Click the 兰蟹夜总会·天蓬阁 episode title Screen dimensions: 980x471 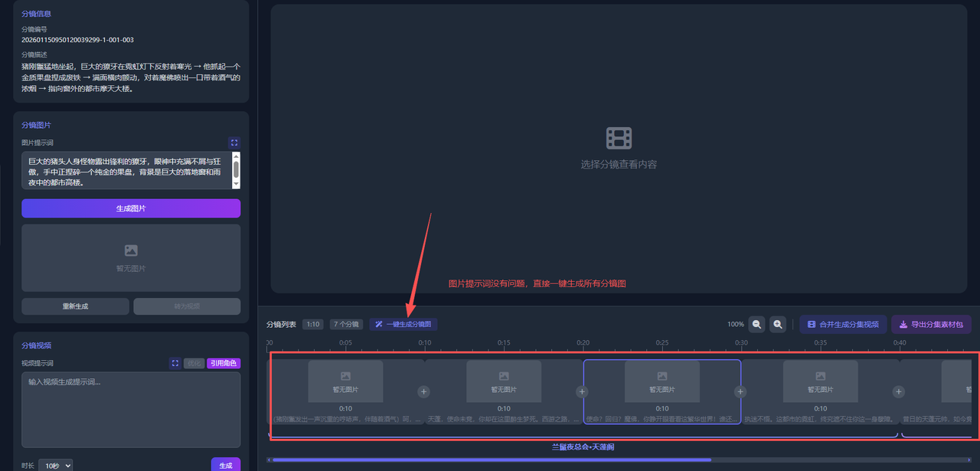tap(582, 446)
